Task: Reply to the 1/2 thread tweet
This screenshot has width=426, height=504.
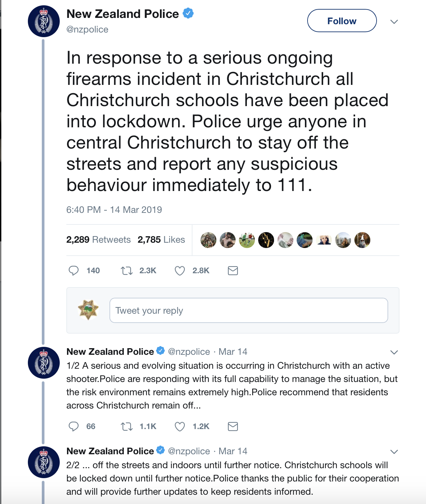Action: [x=74, y=426]
